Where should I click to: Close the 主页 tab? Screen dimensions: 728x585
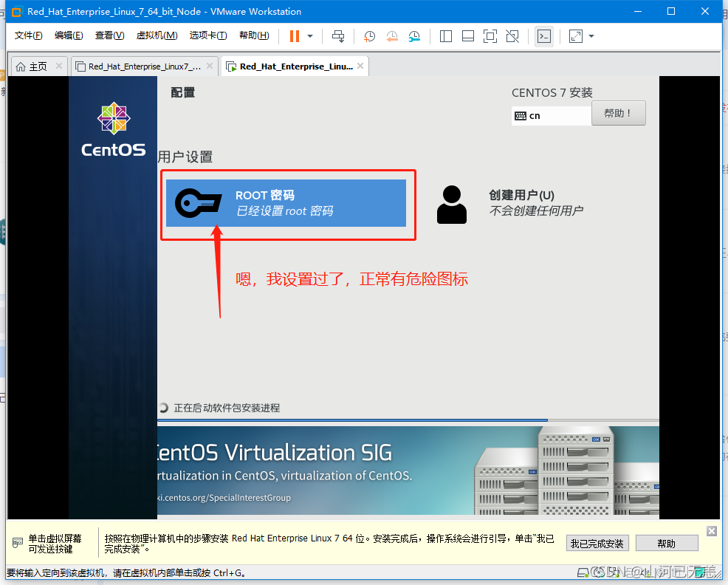pos(59,66)
